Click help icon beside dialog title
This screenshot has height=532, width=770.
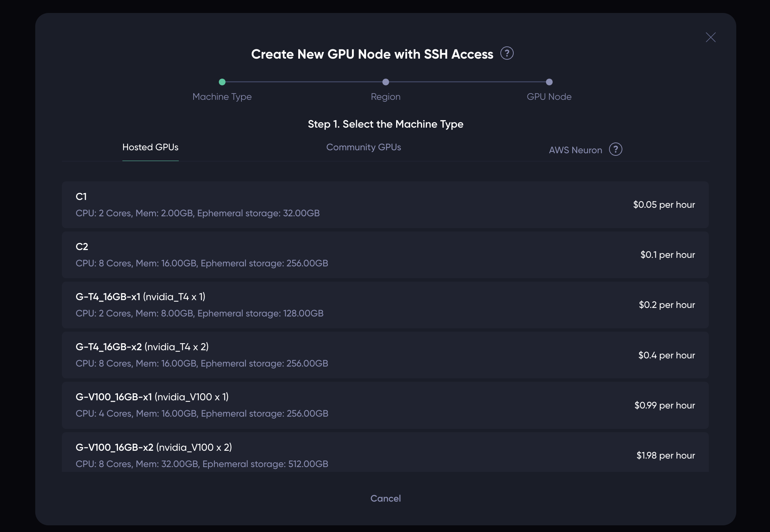(x=507, y=53)
